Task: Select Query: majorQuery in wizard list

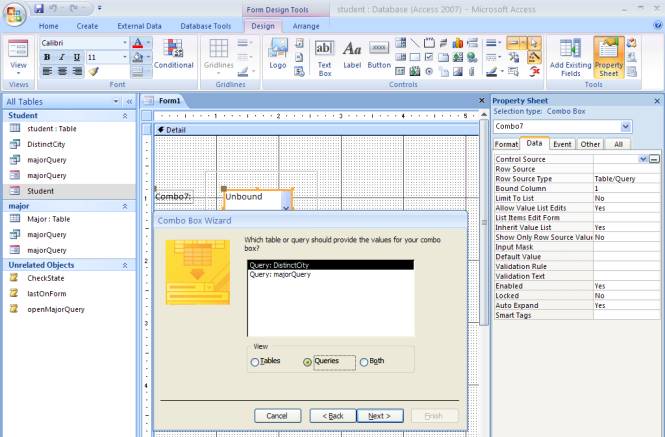Action: [330, 275]
